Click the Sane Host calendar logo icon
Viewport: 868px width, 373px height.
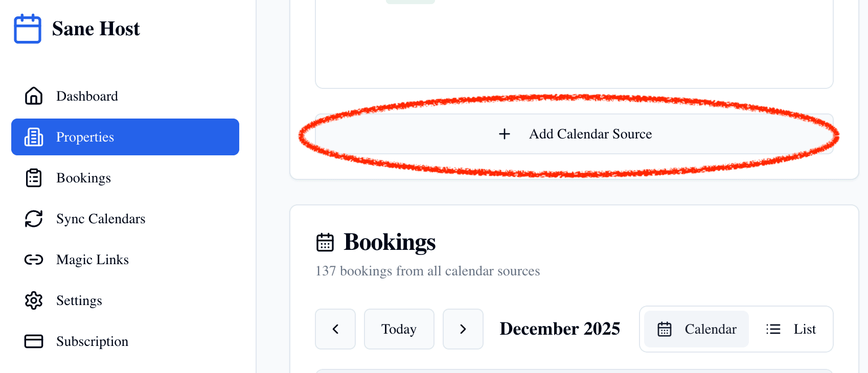pos(27,29)
